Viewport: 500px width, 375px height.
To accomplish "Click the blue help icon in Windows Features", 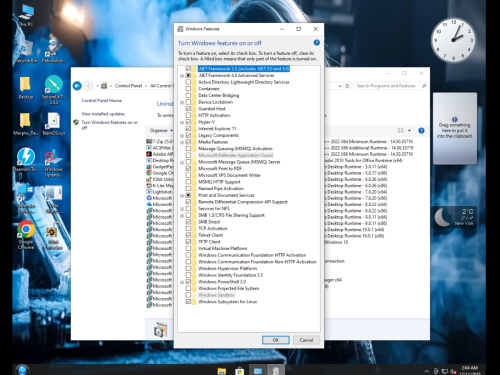I will point(317,43).
